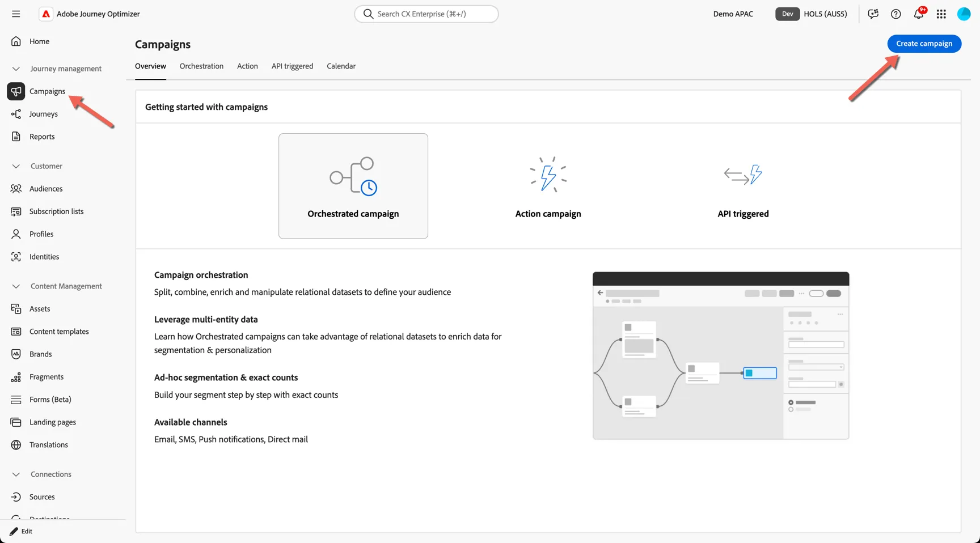Collapse the Content Management section
Screen dimensions: 980x543
tap(16, 286)
